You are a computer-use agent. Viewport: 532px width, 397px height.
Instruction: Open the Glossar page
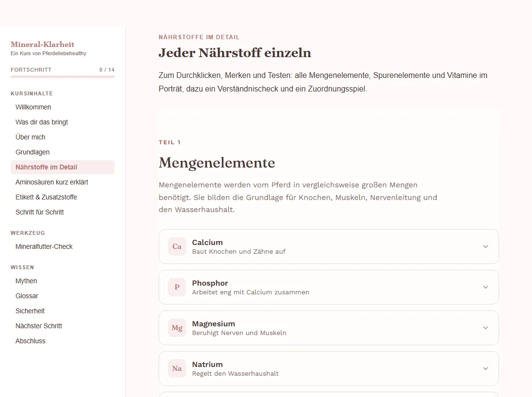point(62,296)
